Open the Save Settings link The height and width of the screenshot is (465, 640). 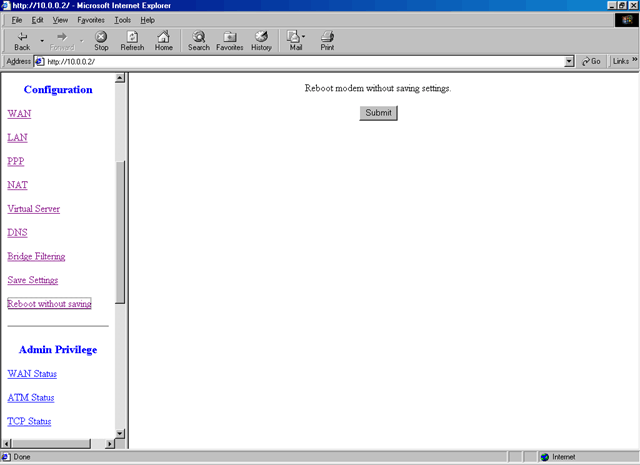(x=33, y=280)
